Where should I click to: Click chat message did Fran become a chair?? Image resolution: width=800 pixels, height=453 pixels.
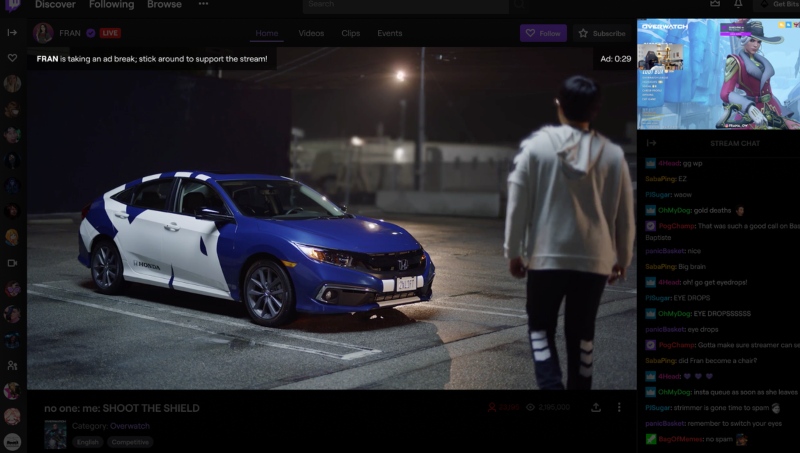pos(701,361)
